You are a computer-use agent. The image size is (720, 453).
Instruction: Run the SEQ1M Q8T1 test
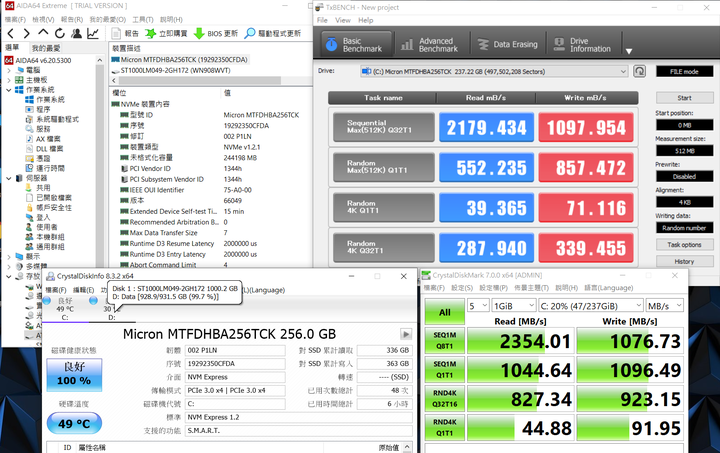pyautogui.click(x=444, y=341)
